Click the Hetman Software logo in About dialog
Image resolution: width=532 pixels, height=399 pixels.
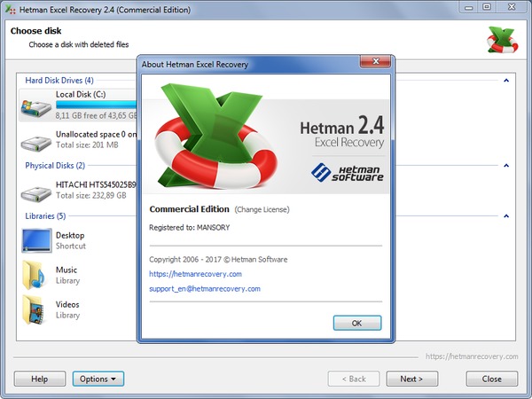(x=348, y=173)
